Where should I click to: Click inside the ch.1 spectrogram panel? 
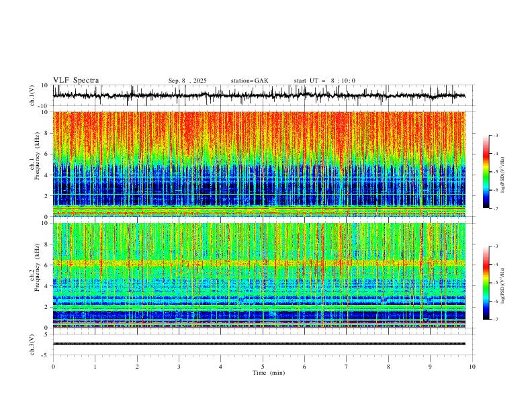tap(259, 164)
